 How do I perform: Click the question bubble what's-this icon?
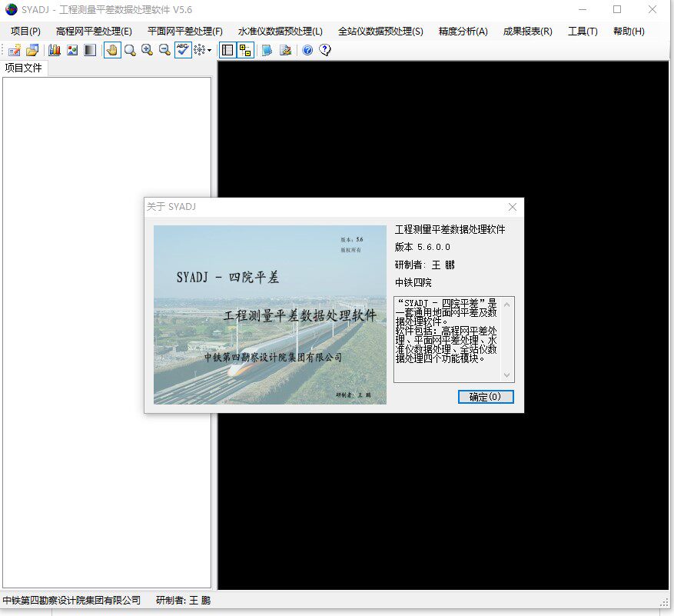coord(325,50)
